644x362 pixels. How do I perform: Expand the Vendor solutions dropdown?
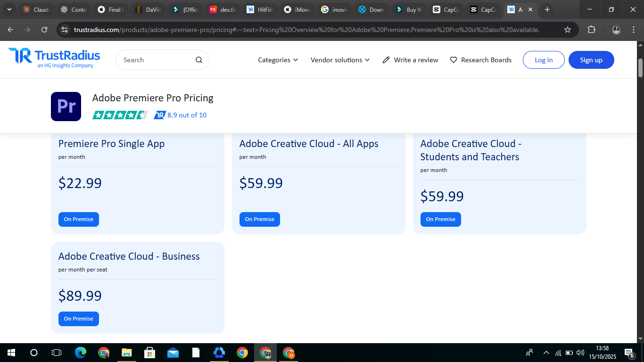pos(340,60)
